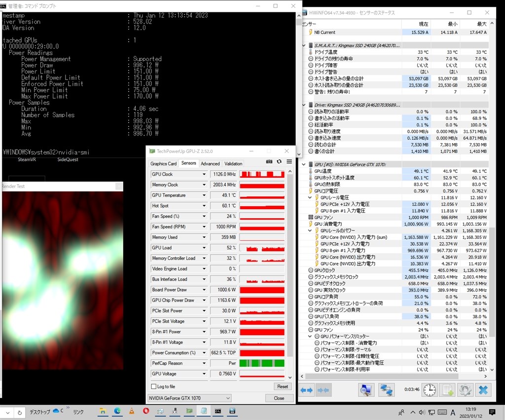Show hidden tray icons chevron
Screen dimensions: 505x420
point(413,412)
